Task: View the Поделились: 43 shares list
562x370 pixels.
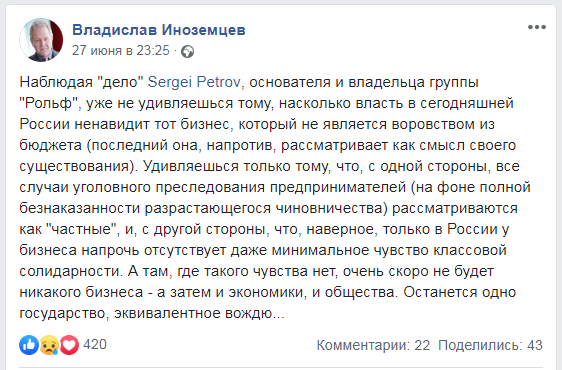Action: coord(490,345)
